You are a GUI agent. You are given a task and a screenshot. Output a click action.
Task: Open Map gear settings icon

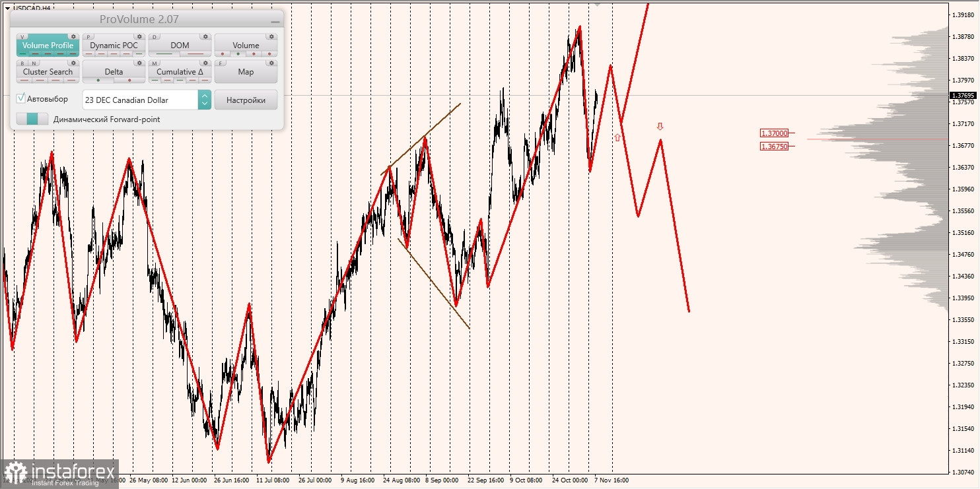point(271,63)
